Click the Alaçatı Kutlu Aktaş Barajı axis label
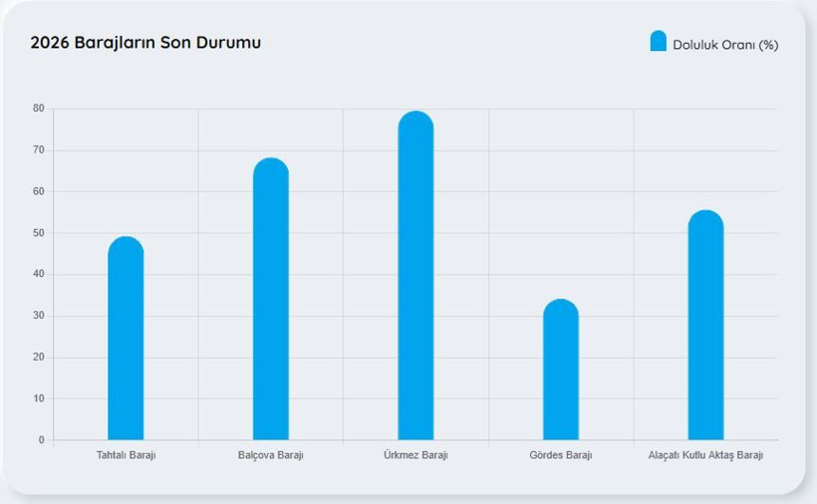Viewport: 817px width, 504px height. click(x=705, y=455)
